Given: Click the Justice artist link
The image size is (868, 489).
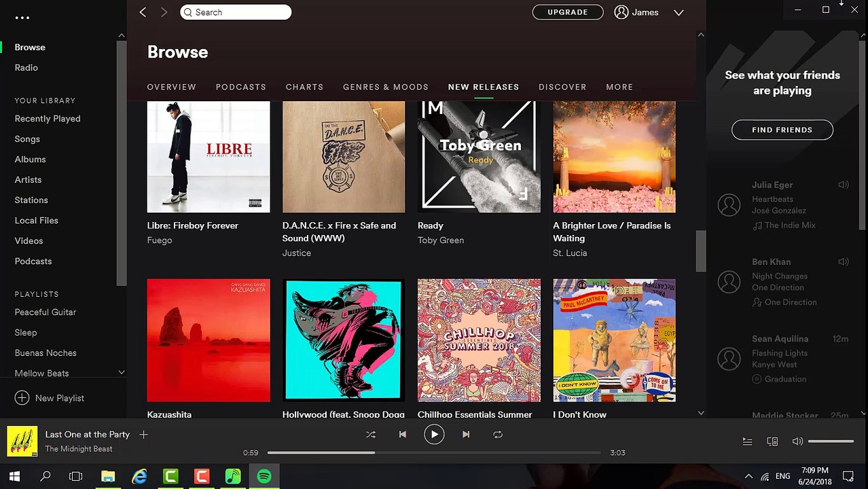Looking at the screenshot, I should tap(297, 253).
